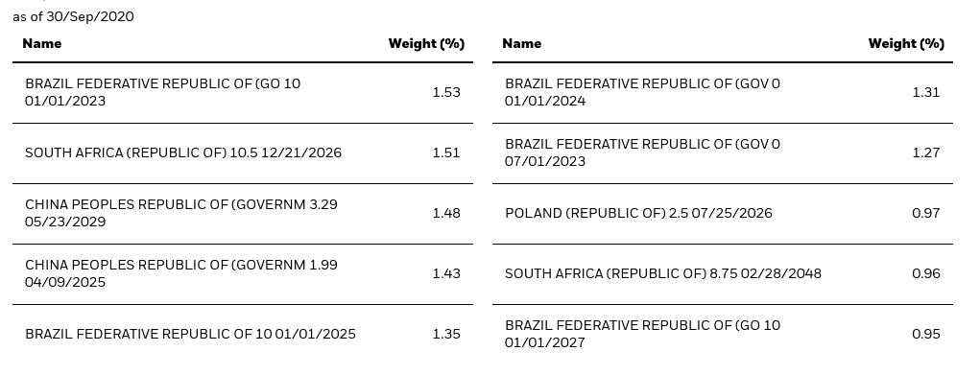Screen dimensions: 980x375
Task: Click Brazil GOV 0 01/01/2024 holding
Action: [723, 92]
